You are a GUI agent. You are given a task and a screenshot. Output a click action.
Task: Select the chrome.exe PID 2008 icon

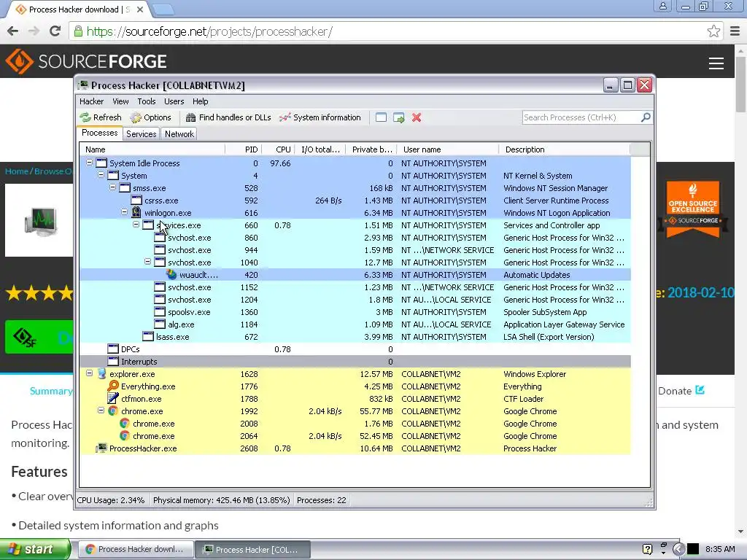coord(124,424)
